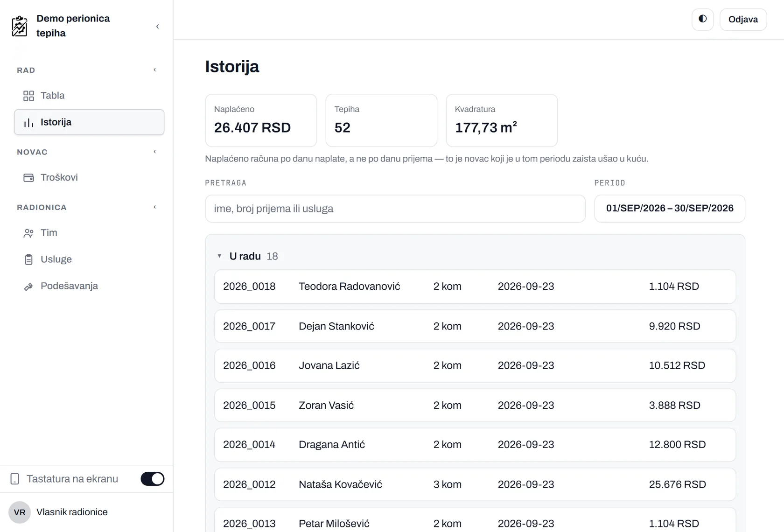Click the Kvadratura 177,73 m² card
784x532 pixels.
[502, 120]
